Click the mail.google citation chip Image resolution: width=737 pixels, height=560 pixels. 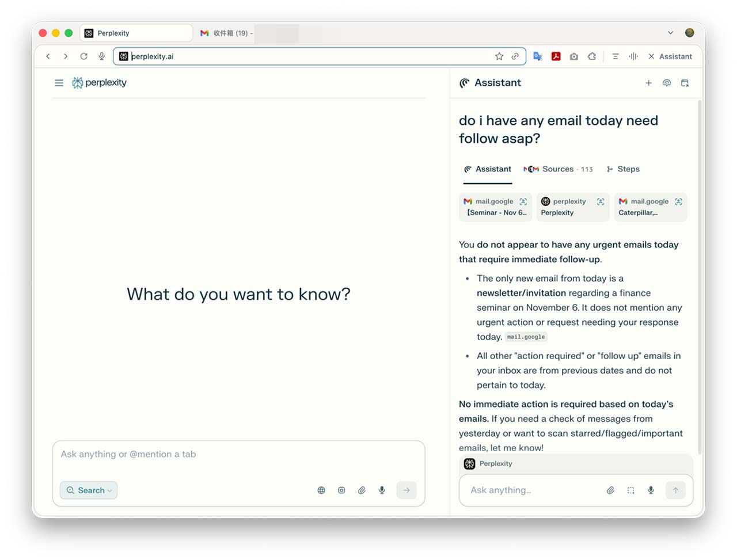click(x=526, y=337)
